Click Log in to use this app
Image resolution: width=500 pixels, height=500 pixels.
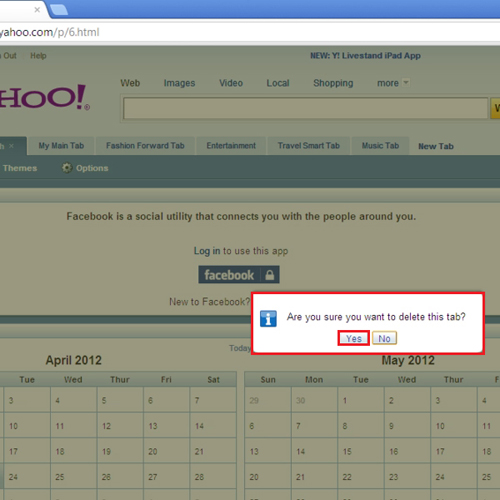coord(241,251)
